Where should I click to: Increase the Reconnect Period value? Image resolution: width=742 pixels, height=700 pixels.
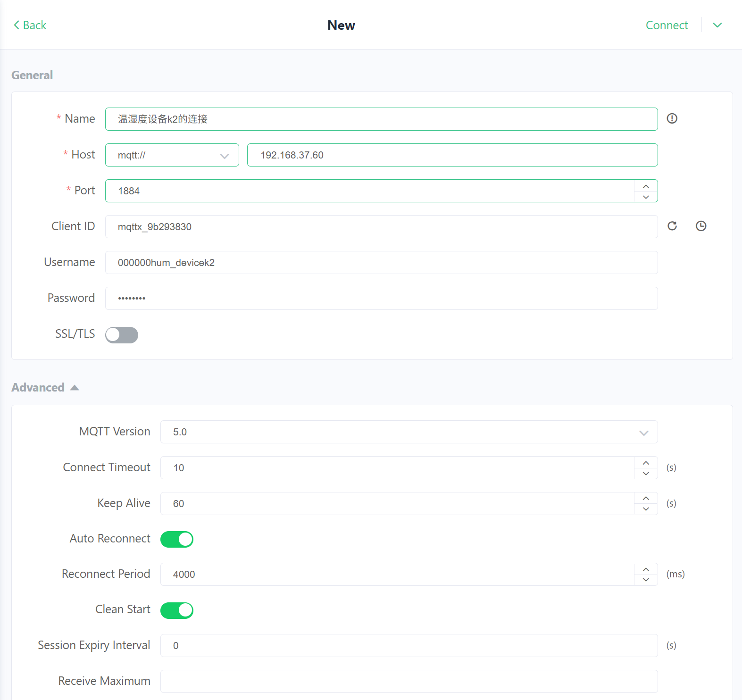coord(646,569)
